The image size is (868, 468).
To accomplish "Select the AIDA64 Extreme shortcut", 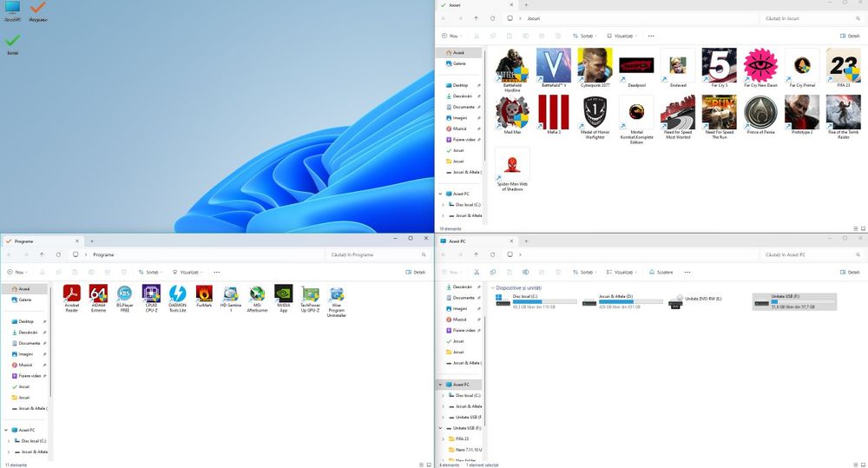I will coord(99,299).
